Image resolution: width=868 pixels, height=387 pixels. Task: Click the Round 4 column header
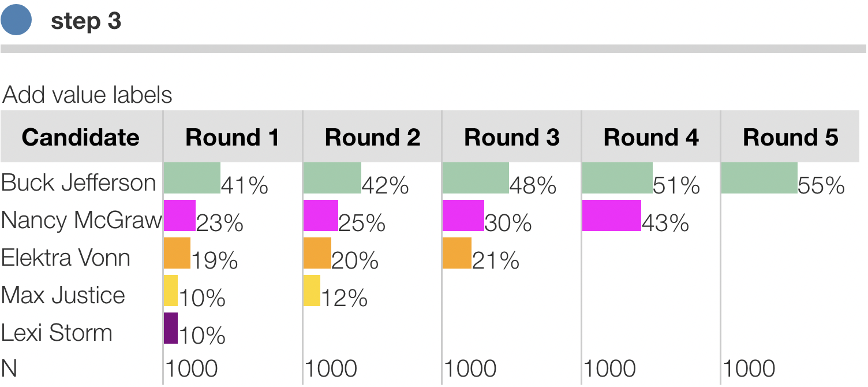tap(651, 137)
